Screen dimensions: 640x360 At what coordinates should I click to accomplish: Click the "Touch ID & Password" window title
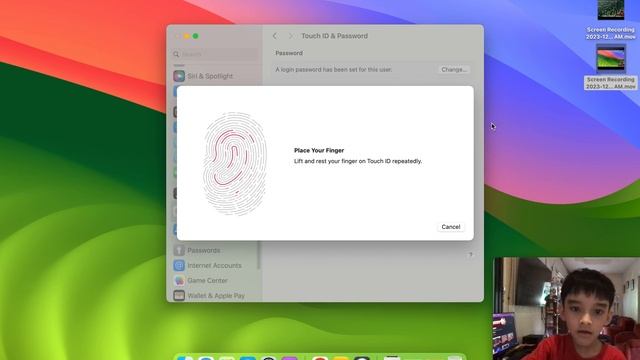334,36
